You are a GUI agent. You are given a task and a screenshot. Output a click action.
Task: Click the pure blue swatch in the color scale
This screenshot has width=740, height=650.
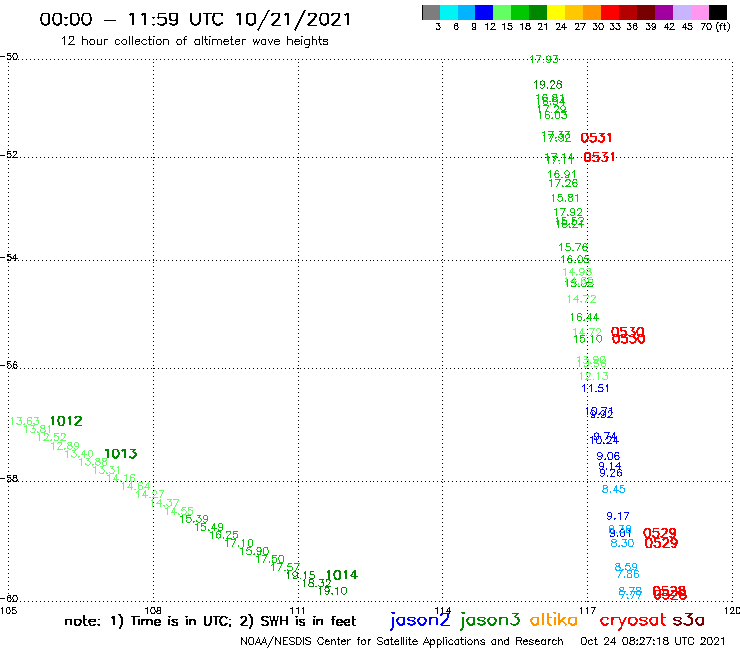(x=485, y=12)
